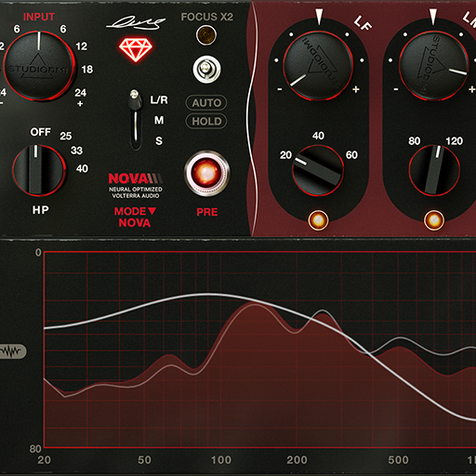Click the 500 Hz axis label
The height and width of the screenshot is (476, 476).
[x=398, y=460]
